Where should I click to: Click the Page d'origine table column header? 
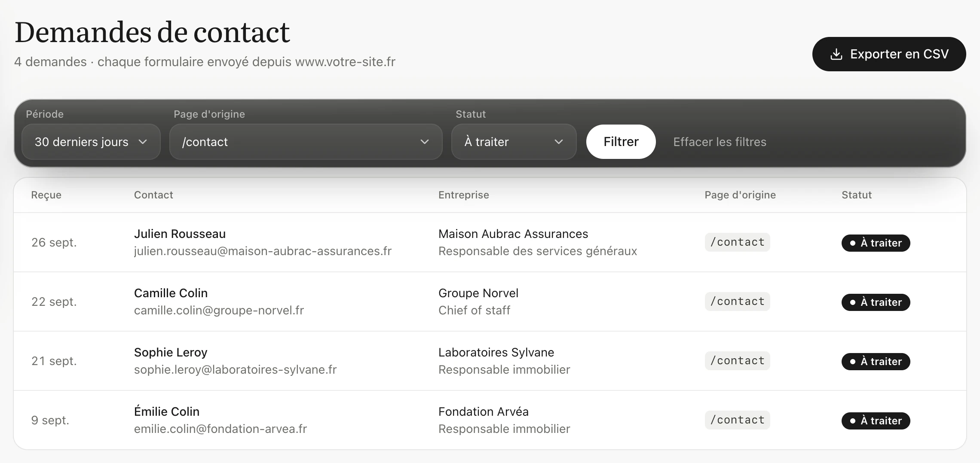coord(740,195)
